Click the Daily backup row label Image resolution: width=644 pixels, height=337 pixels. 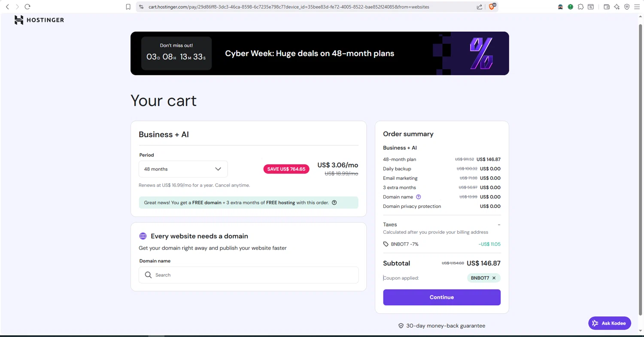(x=397, y=168)
